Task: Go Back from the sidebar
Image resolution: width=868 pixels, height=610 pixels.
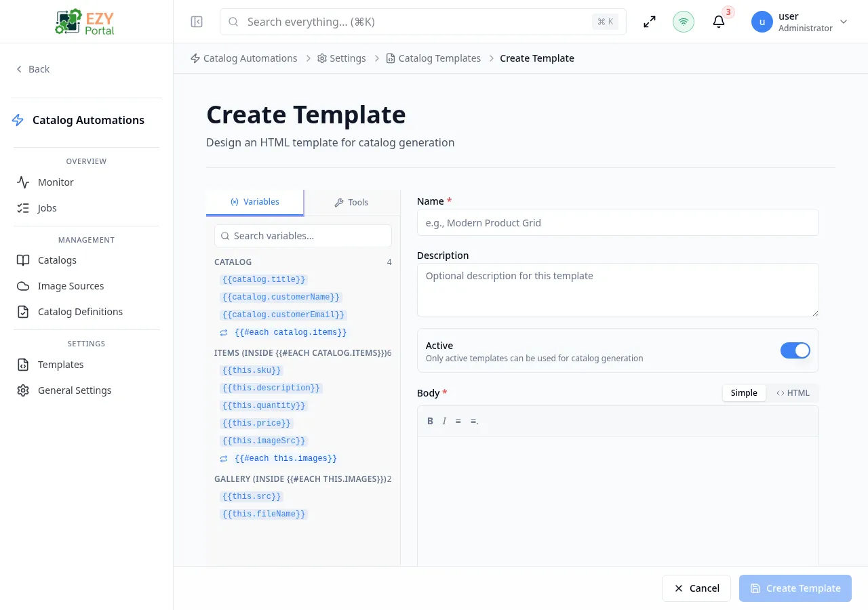Action: (x=33, y=69)
